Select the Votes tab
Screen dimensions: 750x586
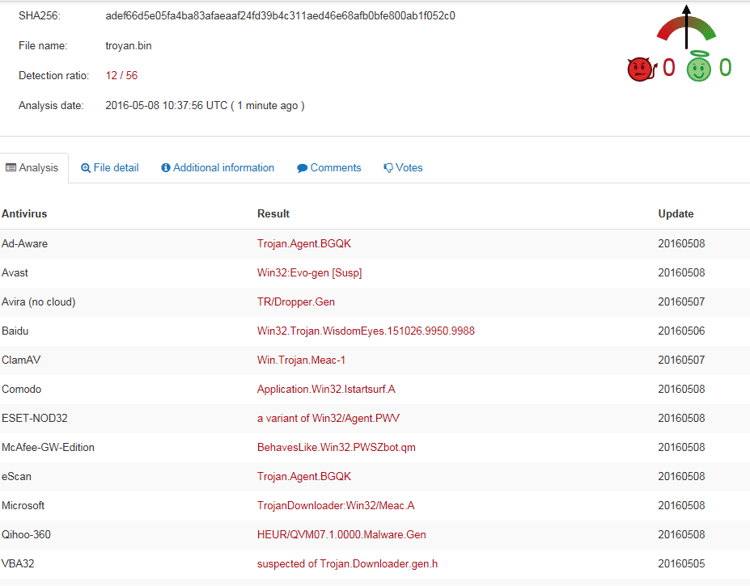tap(409, 168)
